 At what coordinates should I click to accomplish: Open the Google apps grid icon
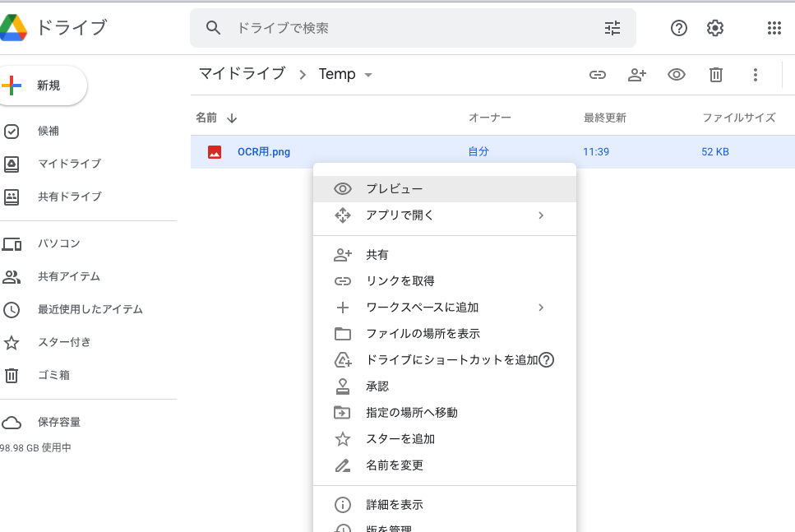coord(774,28)
